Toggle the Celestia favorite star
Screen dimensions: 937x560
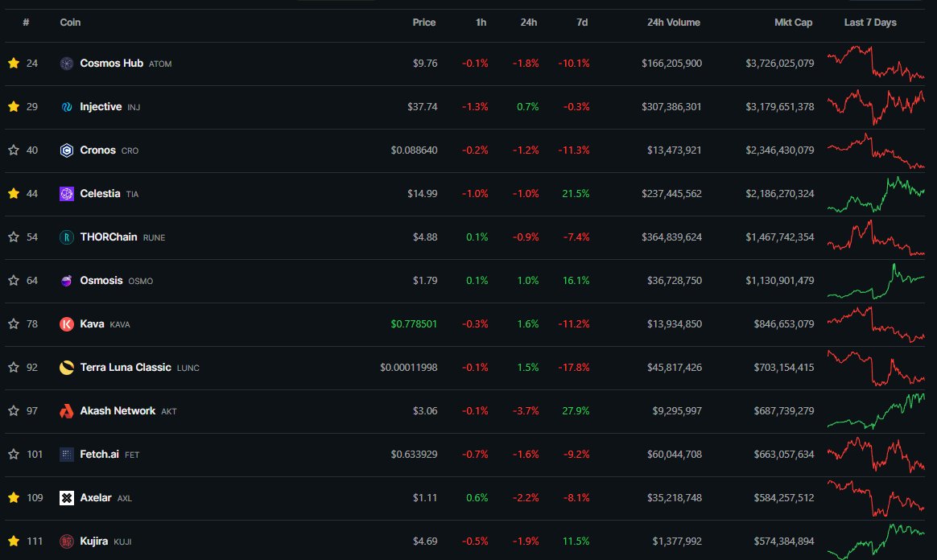click(13, 193)
